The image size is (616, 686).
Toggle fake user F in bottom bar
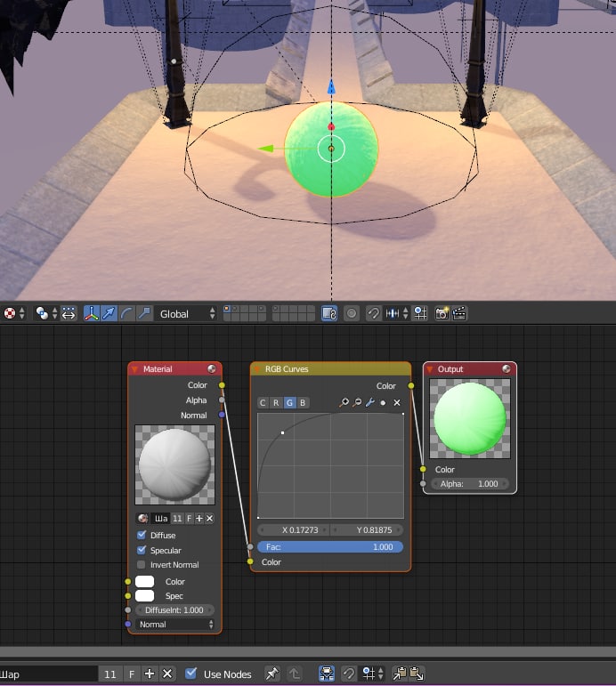pyautogui.click(x=132, y=674)
